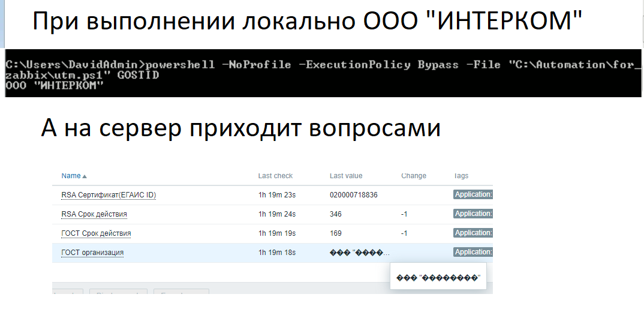
Task: Click the Application tag in the RSA Срок действия row
Action: [473, 214]
